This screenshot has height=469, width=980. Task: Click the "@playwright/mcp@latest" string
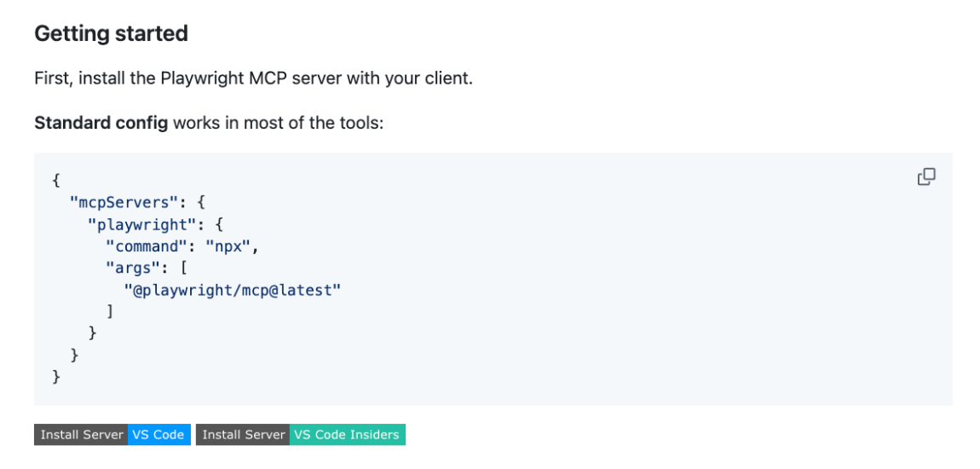(232, 290)
